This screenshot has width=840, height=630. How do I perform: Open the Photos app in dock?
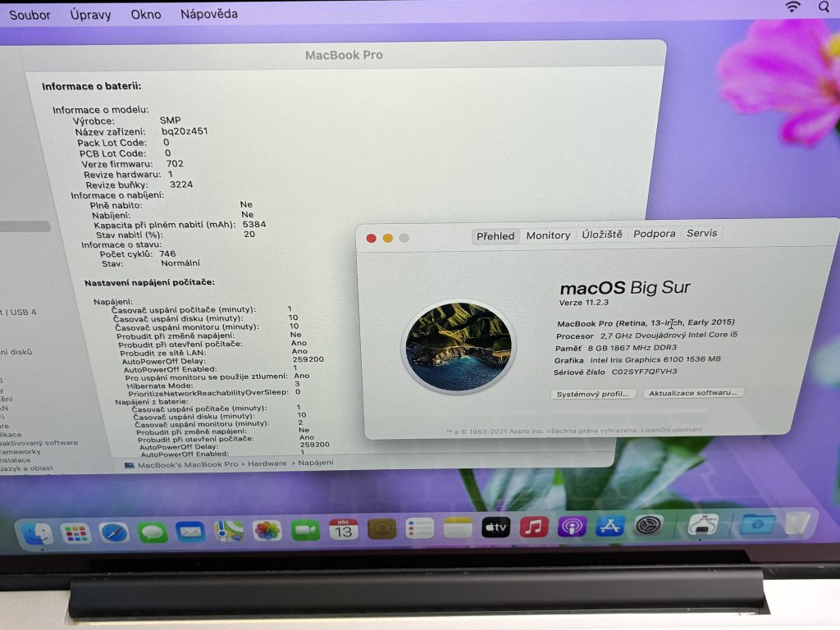267,531
